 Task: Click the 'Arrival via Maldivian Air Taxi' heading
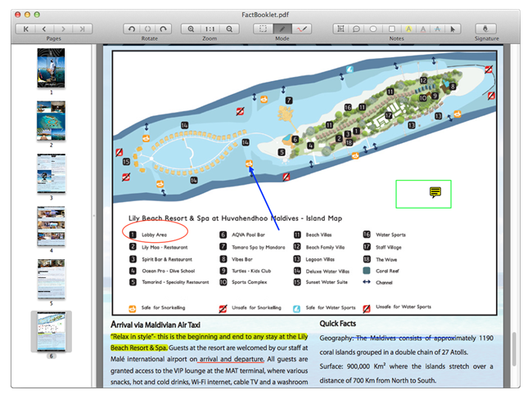point(156,325)
